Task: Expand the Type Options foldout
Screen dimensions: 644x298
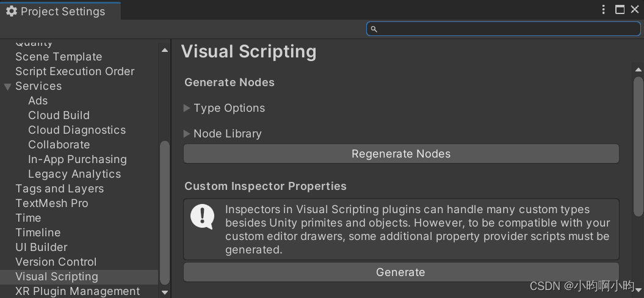Action: [186, 108]
